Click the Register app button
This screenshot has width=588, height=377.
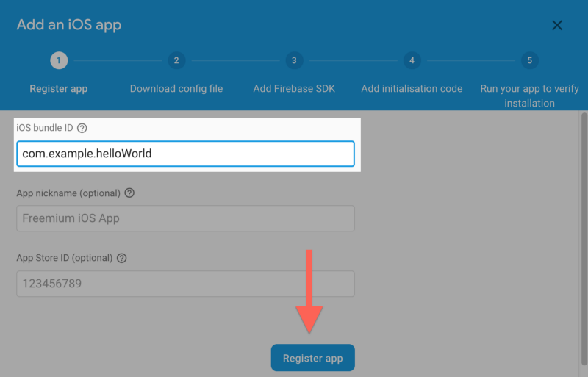pos(313,358)
